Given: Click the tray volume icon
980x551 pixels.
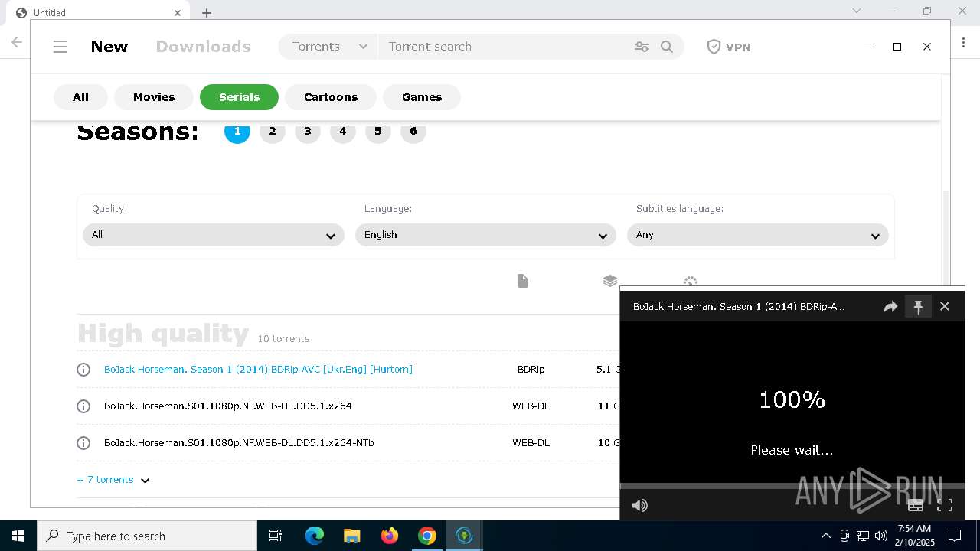Looking at the screenshot, I should [x=881, y=536].
